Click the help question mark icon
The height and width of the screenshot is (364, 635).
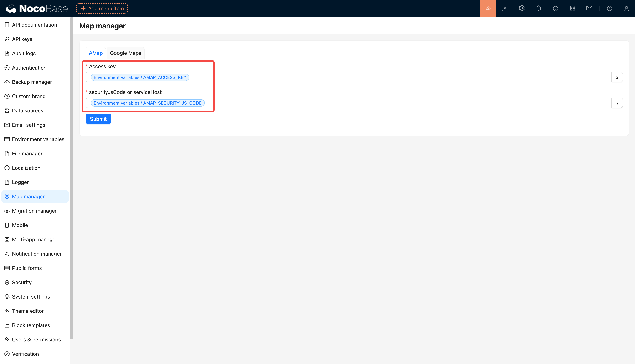click(609, 8)
